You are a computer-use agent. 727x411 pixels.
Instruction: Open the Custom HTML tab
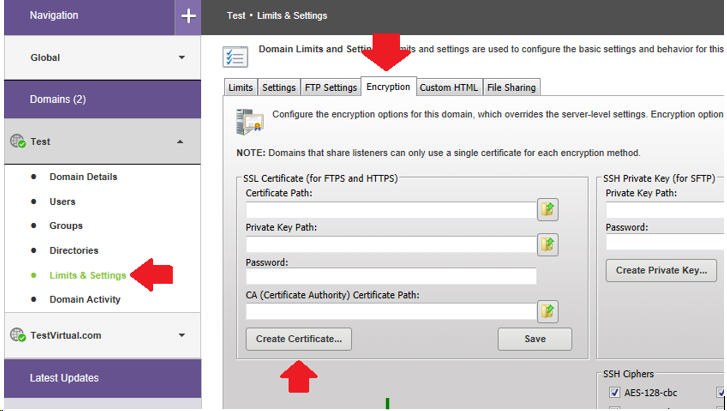pos(448,87)
